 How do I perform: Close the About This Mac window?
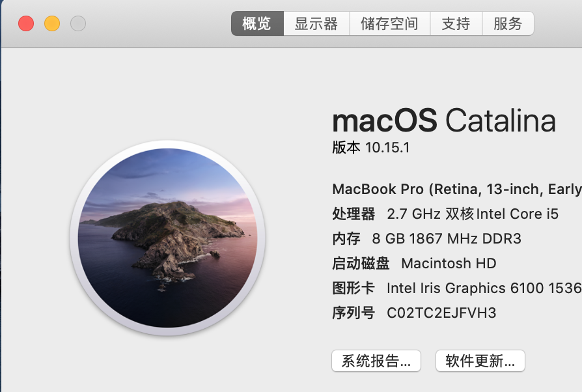point(26,24)
